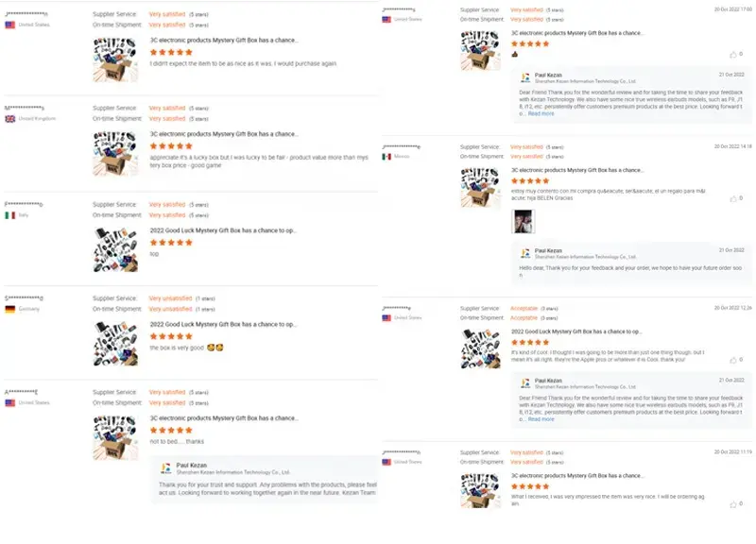
Task: Open the Mexico review's attached customer photo
Action: pos(523,222)
